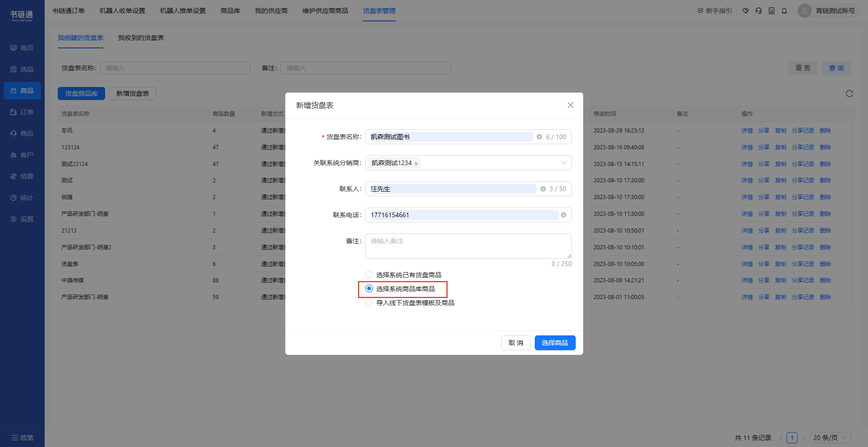Open 客户 in sidebar
The image size is (868, 447).
[x=22, y=155]
